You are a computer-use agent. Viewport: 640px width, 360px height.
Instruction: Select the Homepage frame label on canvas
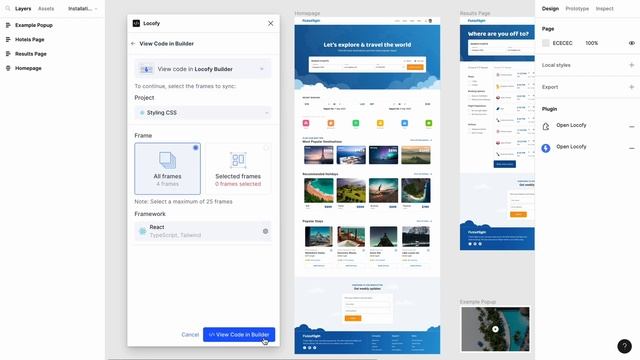(307, 13)
